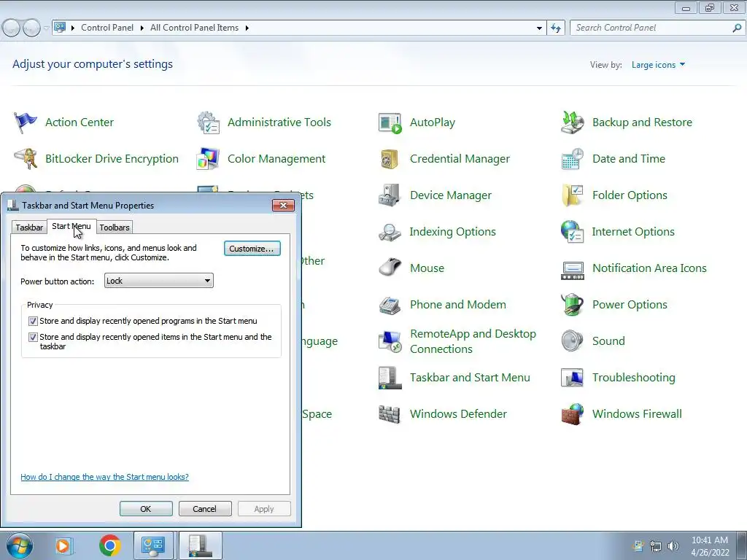This screenshot has height=560, width=747.
Task: Open the Credential Manager safe icon
Action: click(390, 158)
